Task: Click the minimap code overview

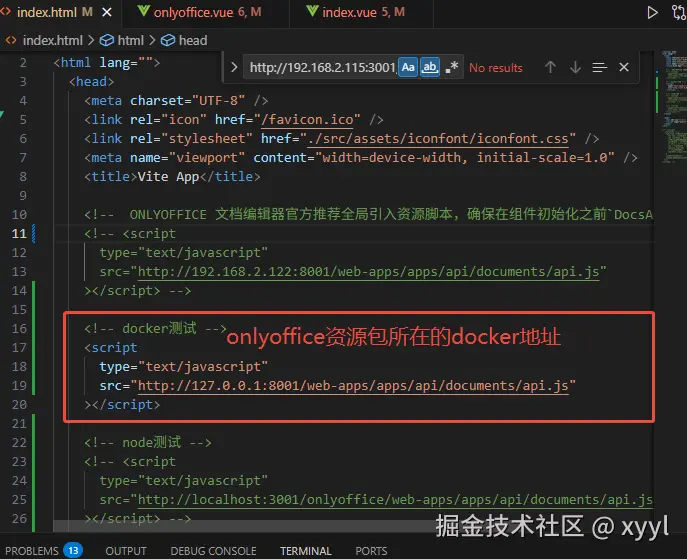Action: [674, 107]
